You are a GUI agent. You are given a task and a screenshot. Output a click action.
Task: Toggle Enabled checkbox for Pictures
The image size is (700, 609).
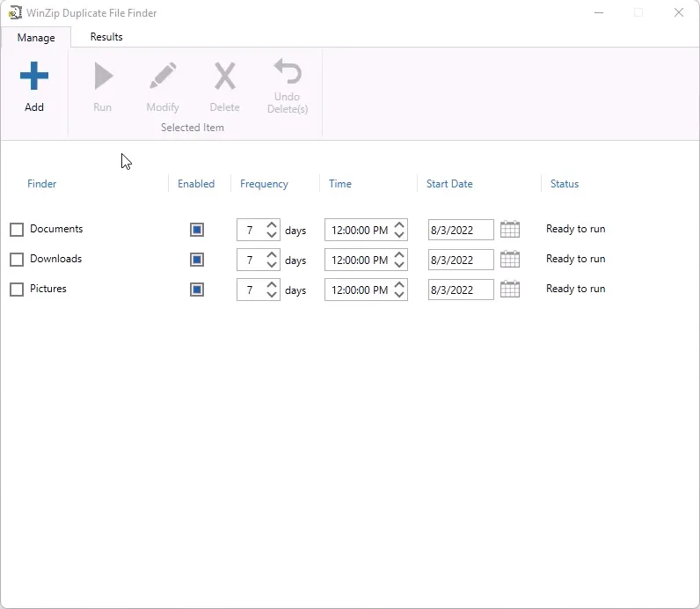click(x=197, y=290)
